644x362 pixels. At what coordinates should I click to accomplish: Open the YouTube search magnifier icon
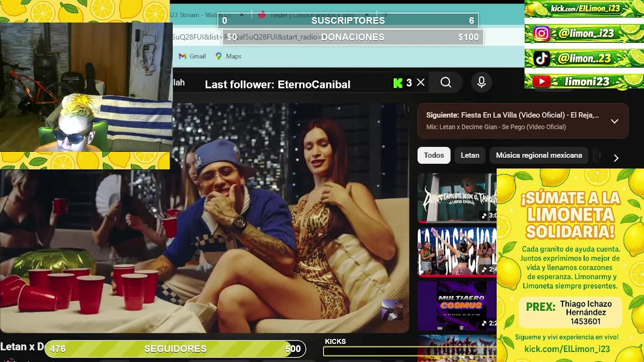(446, 82)
